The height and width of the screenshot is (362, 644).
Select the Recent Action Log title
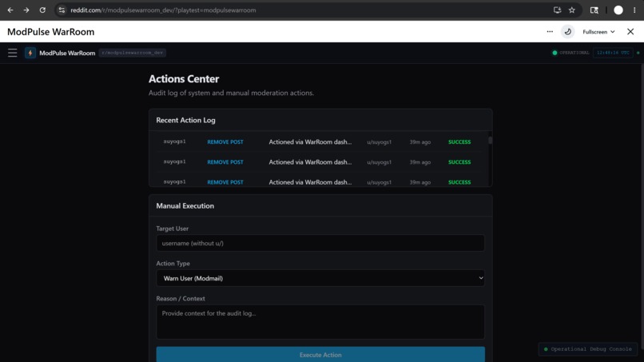[185, 120]
